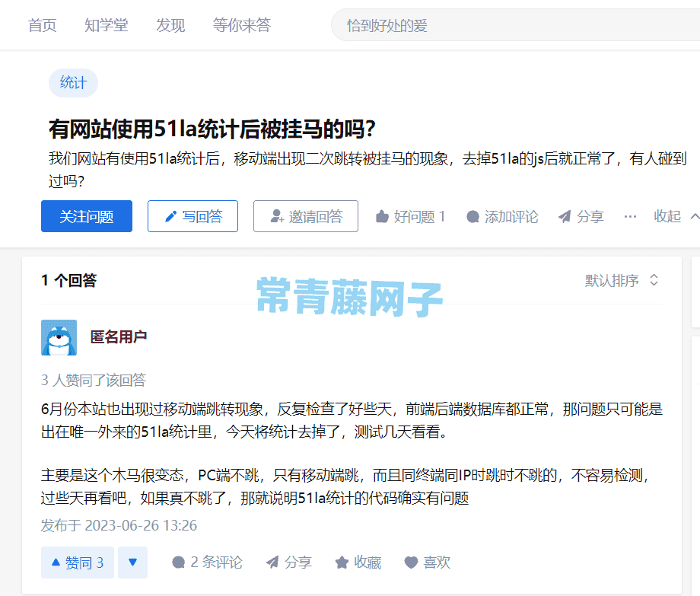Viewport: 700px width, 596px height.
Task: Click the 收藏 text label
Action: pyautogui.click(x=367, y=562)
